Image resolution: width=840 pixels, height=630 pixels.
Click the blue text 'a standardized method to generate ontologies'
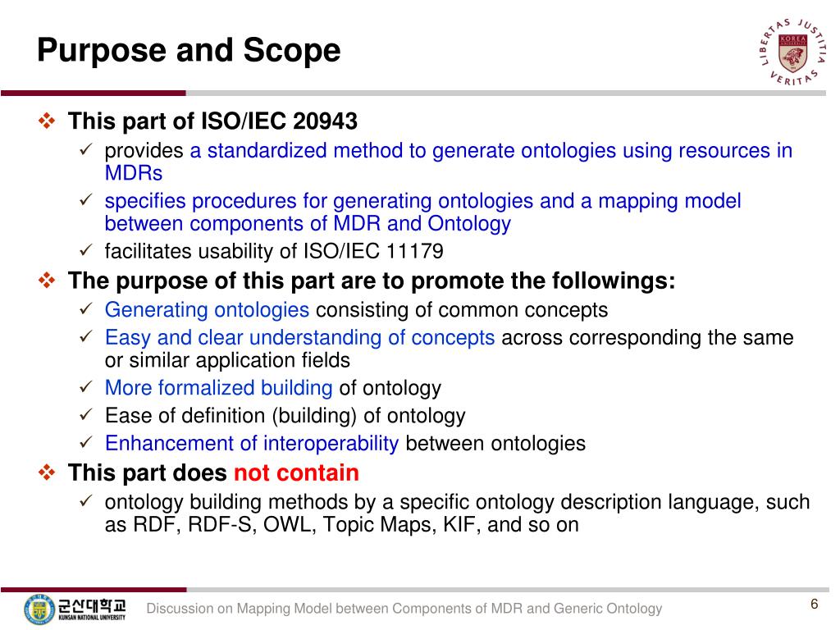pyautogui.click(x=403, y=151)
